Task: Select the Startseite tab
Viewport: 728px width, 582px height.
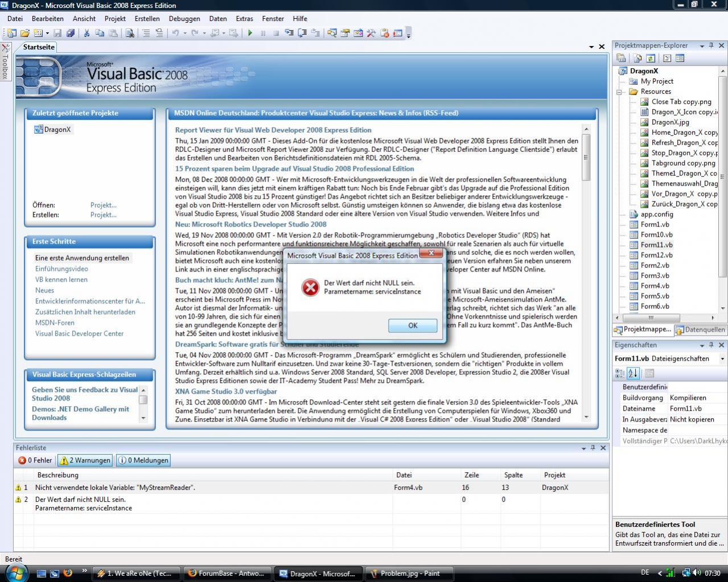Action: point(38,47)
